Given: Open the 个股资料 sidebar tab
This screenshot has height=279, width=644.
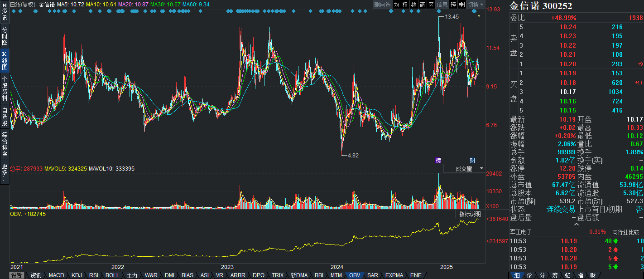Looking at the screenshot, I should tap(5, 88).
